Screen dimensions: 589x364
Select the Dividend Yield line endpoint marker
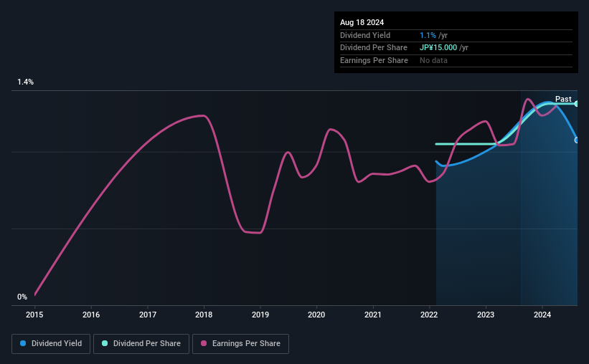577,140
